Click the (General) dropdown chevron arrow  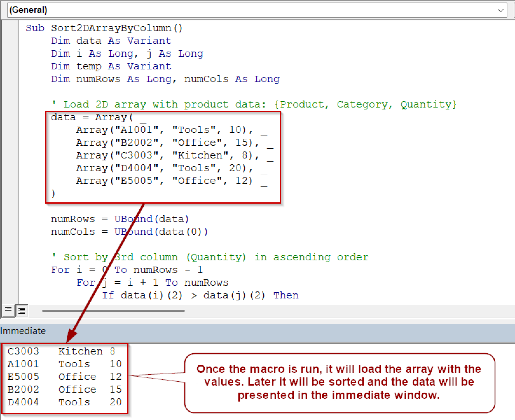tap(500, 10)
